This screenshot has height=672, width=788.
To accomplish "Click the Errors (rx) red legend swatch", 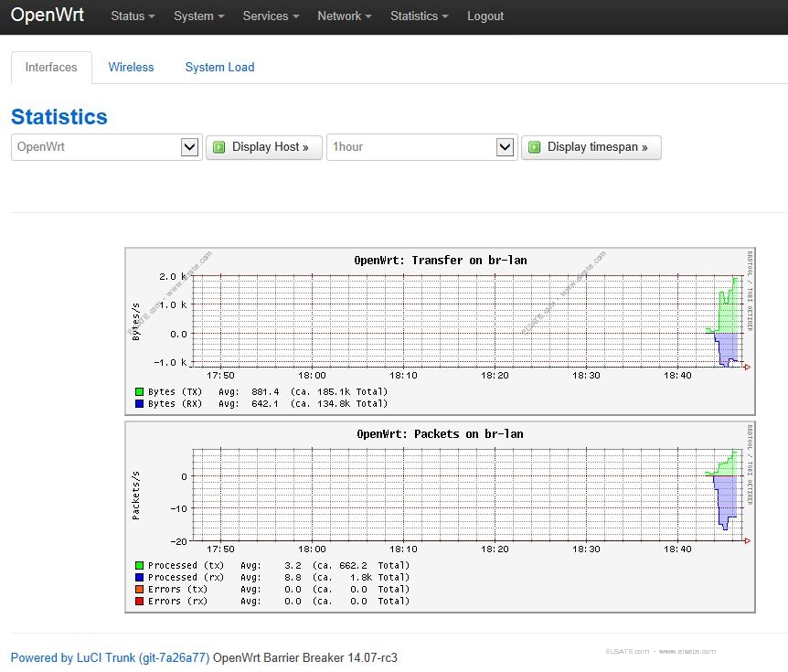I will pyautogui.click(x=139, y=601).
